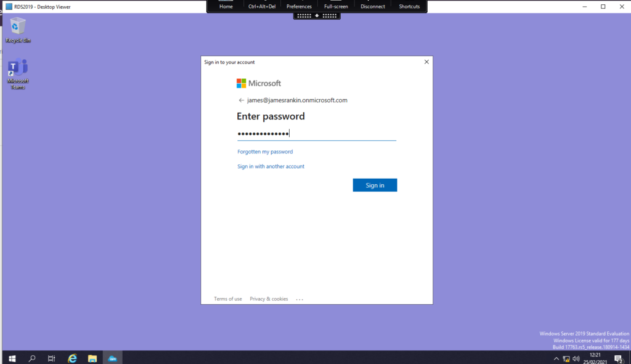Click the taskbar clock and date
631x364 pixels.
coord(595,358)
